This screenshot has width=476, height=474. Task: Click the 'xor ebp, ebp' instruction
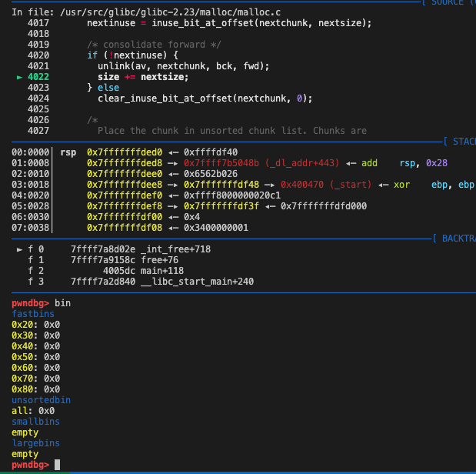[434, 185]
